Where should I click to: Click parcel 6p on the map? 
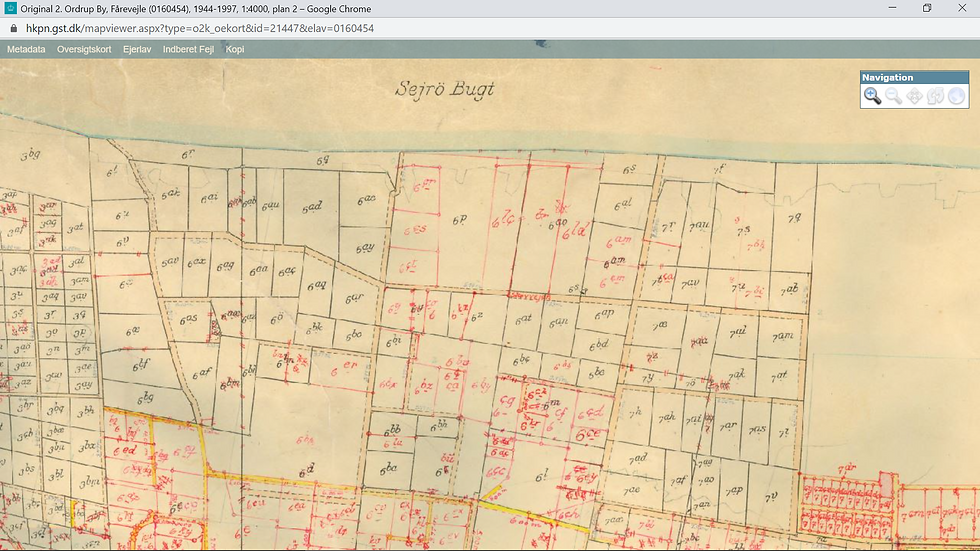pyautogui.click(x=459, y=220)
